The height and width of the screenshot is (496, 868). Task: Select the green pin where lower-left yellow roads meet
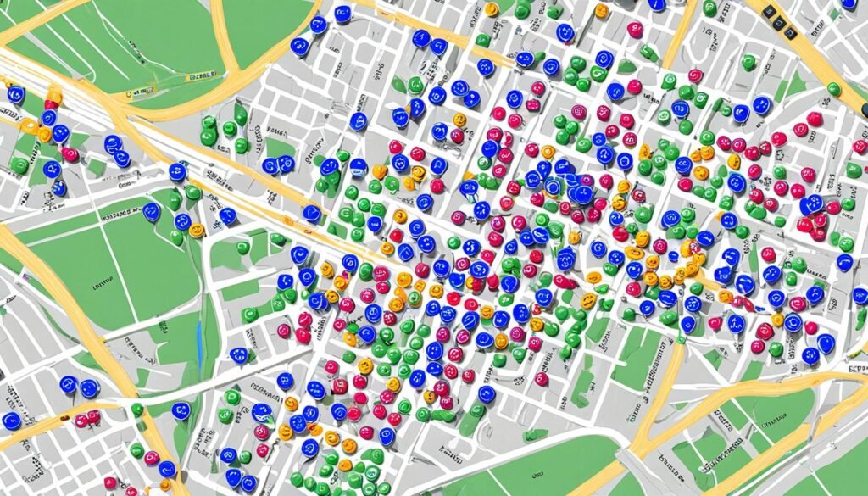click(x=136, y=410)
